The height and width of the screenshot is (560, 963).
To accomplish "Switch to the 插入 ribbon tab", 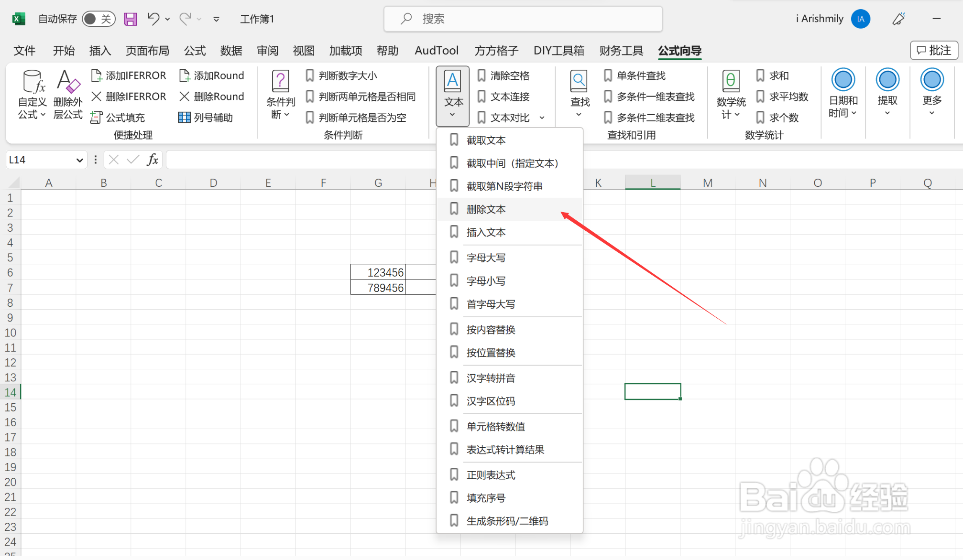I will [100, 51].
